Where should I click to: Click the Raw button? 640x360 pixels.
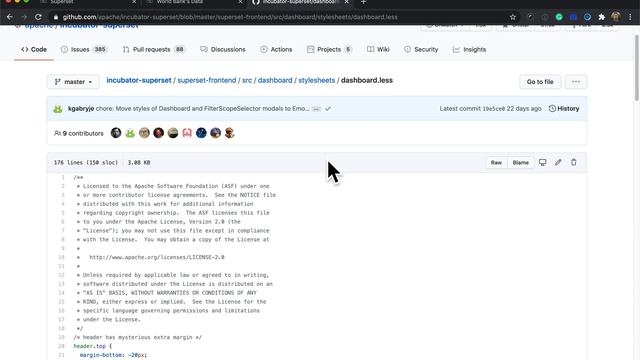[x=496, y=162]
